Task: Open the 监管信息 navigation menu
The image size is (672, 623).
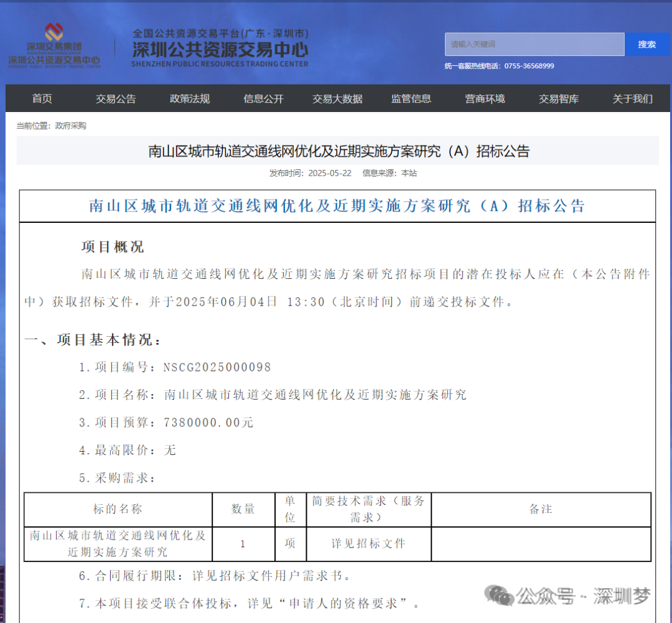Action: (x=411, y=98)
